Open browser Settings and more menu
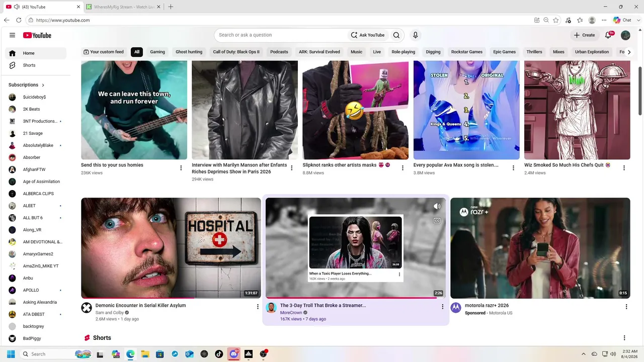The image size is (644, 362). pyautogui.click(x=604, y=20)
